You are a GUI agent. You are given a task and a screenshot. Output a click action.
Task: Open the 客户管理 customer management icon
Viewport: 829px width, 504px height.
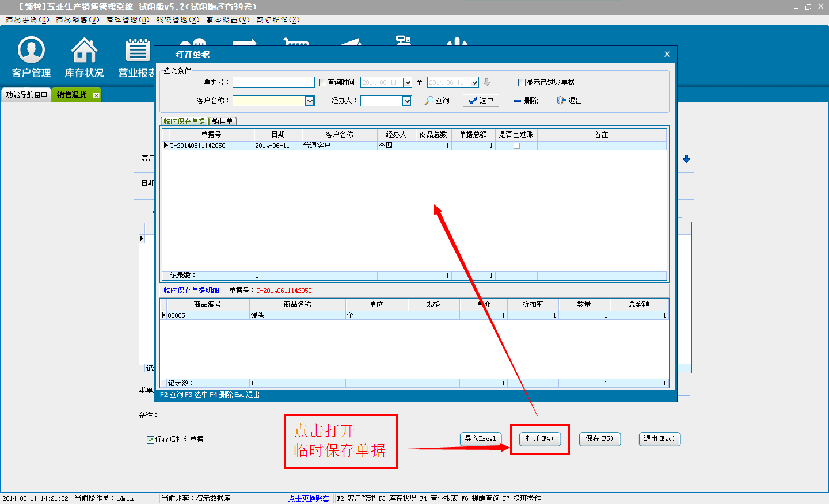coord(31,56)
